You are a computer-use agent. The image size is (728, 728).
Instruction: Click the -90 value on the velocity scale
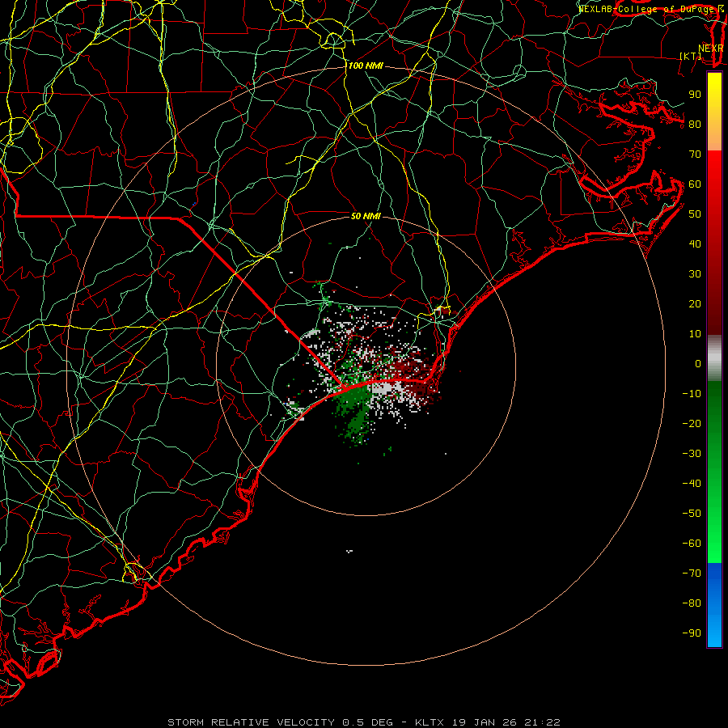click(x=692, y=633)
